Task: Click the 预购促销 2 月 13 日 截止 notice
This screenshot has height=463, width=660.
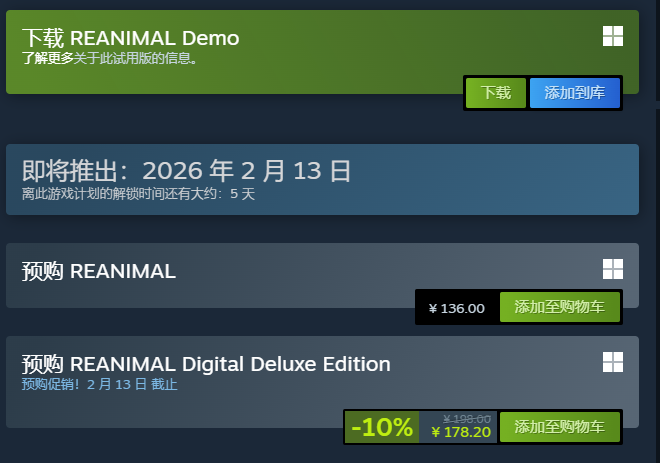Action: (x=99, y=384)
